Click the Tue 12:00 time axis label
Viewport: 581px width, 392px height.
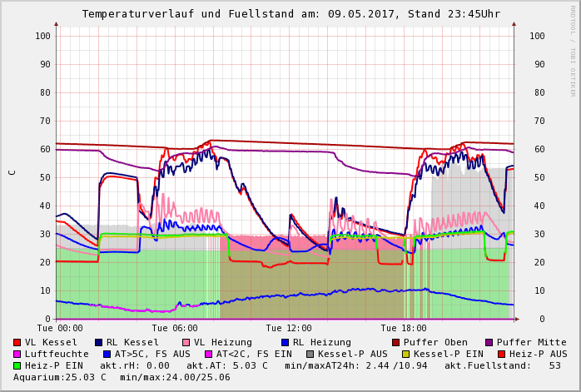tap(289, 328)
